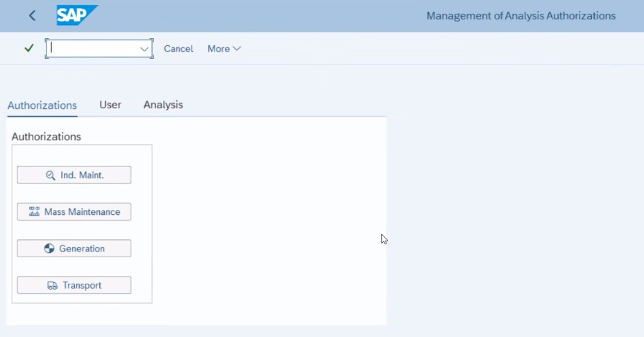Click the Authorizations group heading
The width and height of the screenshot is (644, 337).
[x=46, y=137]
